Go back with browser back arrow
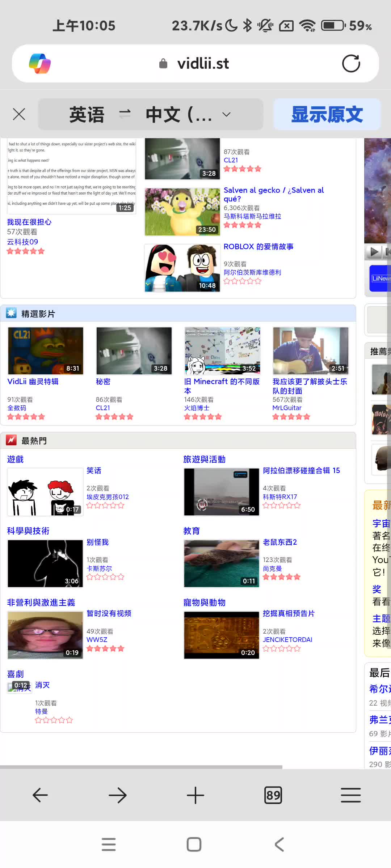391x868 pixels. click(x=40, y=795)
